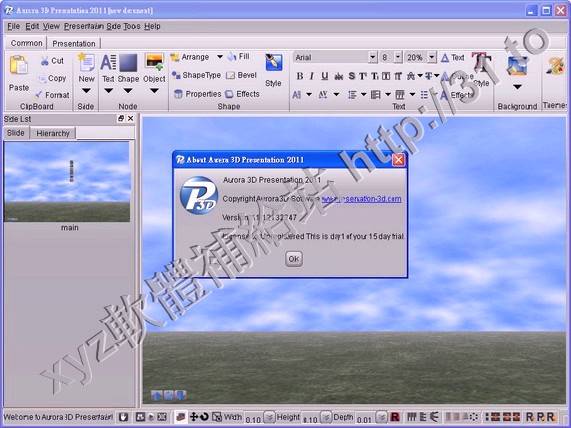The image size is (571, 428).
Task: Open the Slide menu
Action: (x=114, y=26)
